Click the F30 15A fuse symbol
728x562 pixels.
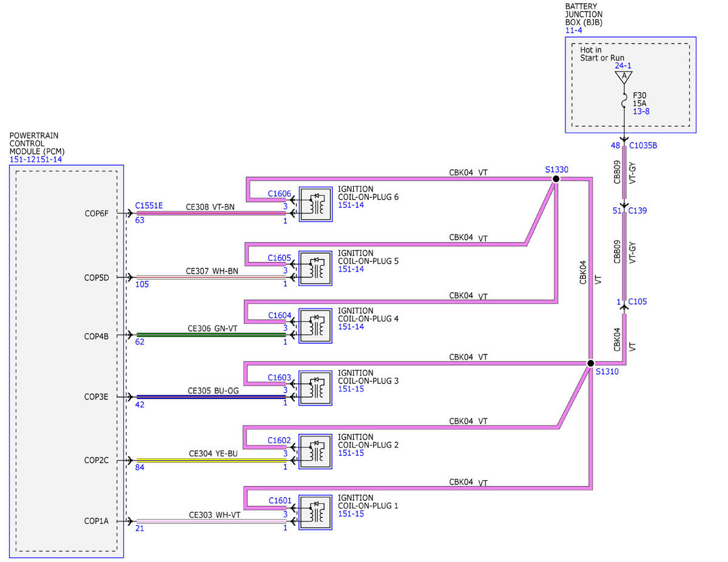pyautogui.click(x=624, y=100)
